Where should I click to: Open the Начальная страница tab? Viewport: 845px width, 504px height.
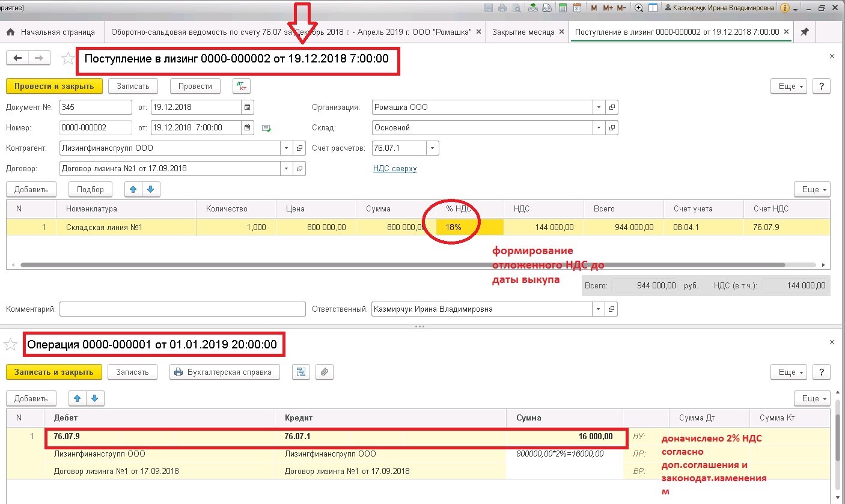pos(58,32)
